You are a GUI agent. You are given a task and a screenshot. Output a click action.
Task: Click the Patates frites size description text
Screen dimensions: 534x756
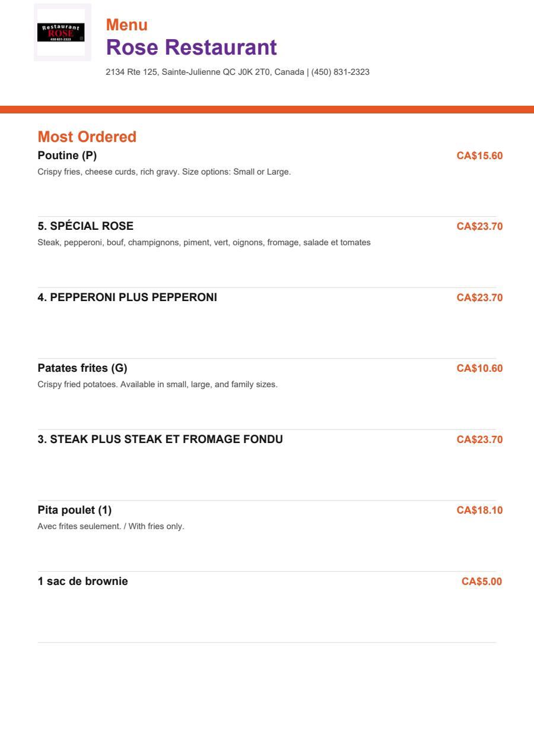157,384
